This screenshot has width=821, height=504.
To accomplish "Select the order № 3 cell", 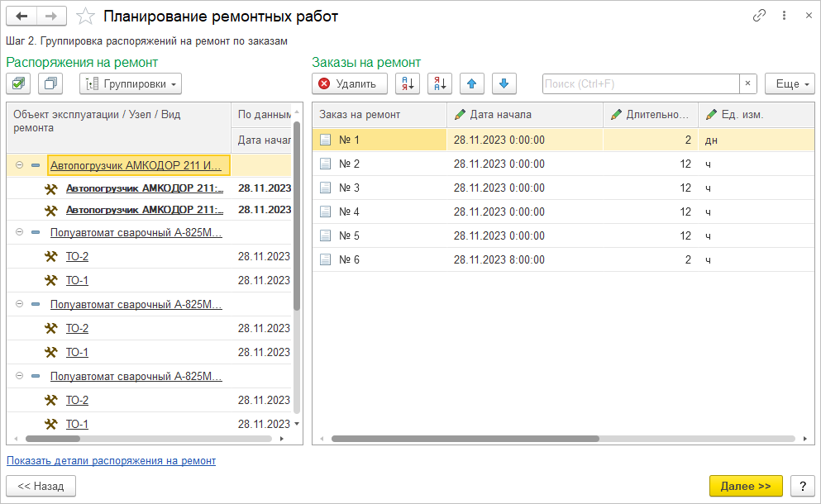I will 379,188.
